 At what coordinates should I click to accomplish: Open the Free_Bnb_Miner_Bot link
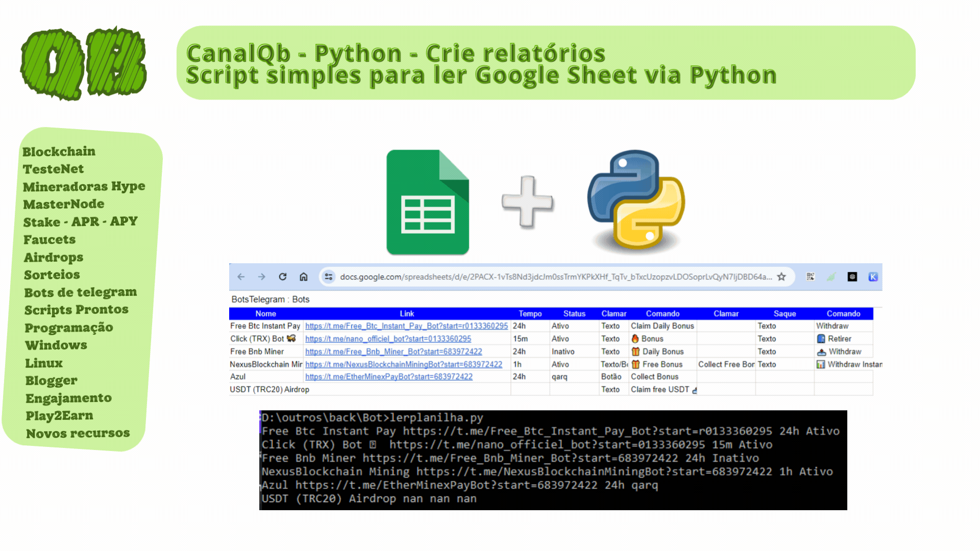(394, 352)
